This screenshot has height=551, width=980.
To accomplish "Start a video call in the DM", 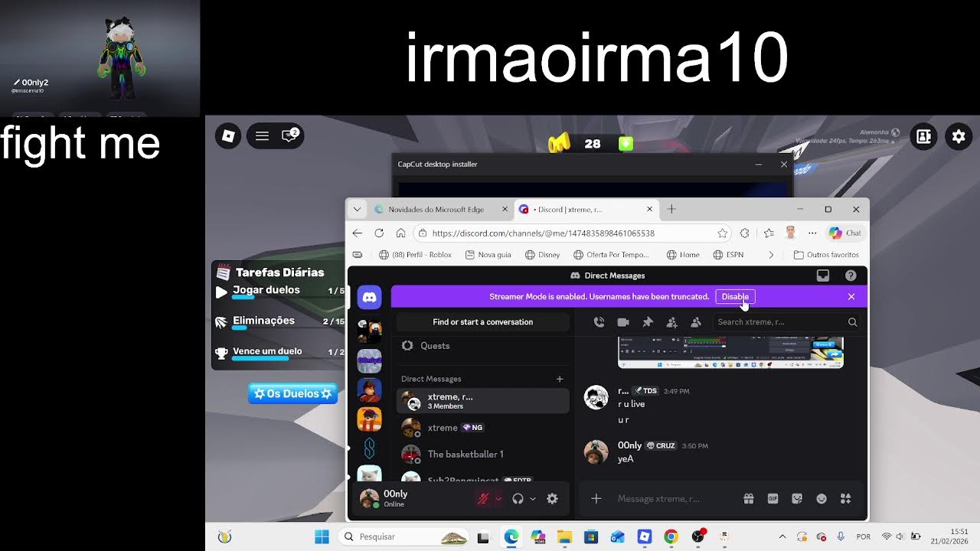I will (623, 322).
